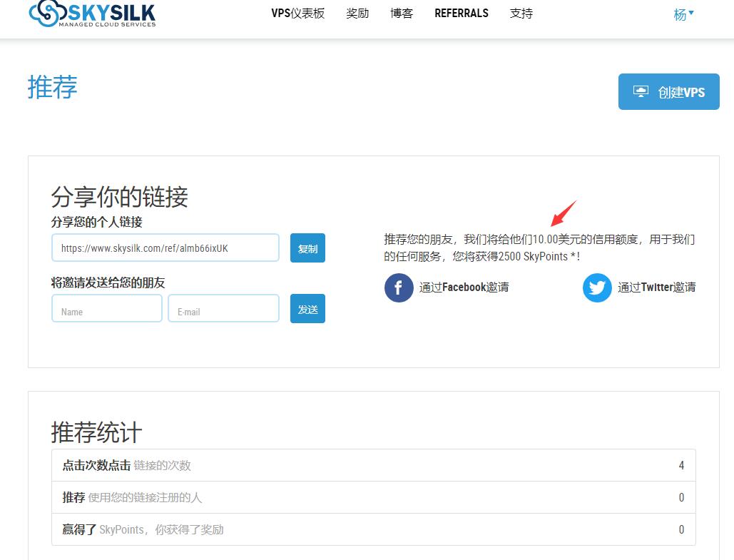734x560 pixels.
Task: Open the 支持 support page
Action: [521, 13]
